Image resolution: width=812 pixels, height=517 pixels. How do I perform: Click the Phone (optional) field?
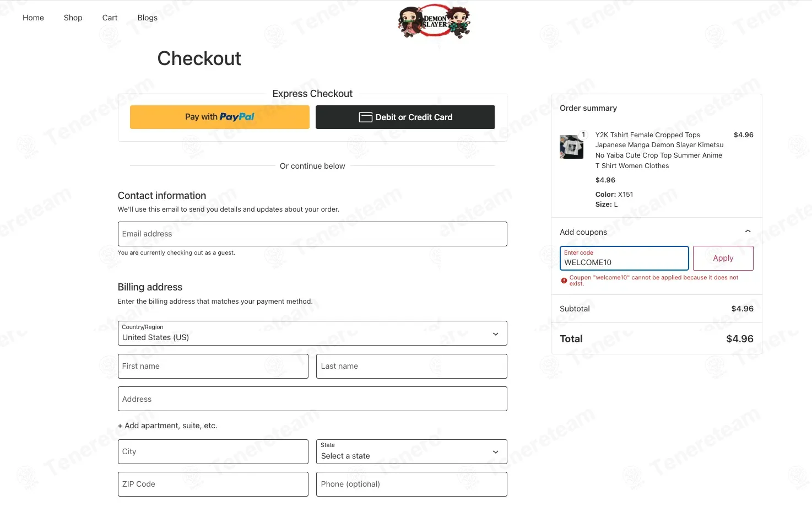coord(412,484)
